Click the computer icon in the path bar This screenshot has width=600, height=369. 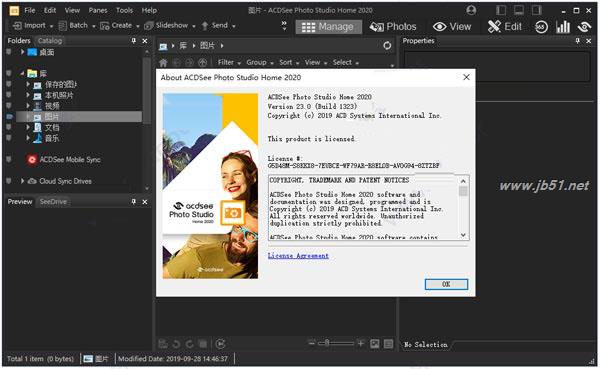tap(163, 46)
